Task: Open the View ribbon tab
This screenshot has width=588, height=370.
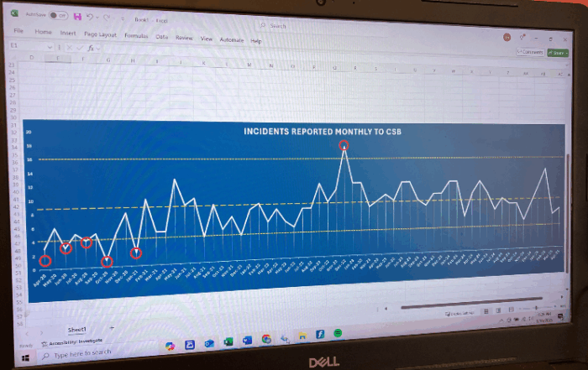Action: point(207,39)
